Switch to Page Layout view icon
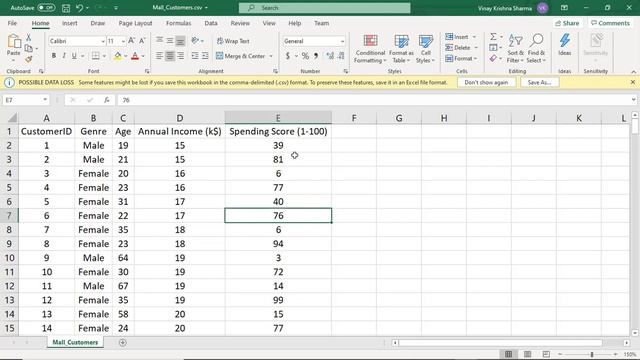 [x=527, y=354]
